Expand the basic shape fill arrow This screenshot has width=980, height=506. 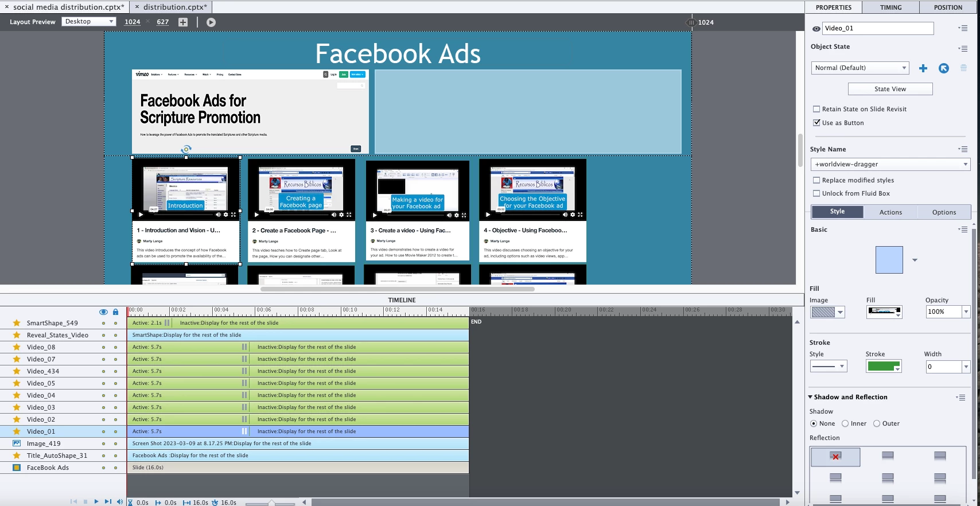pos(915,260)
